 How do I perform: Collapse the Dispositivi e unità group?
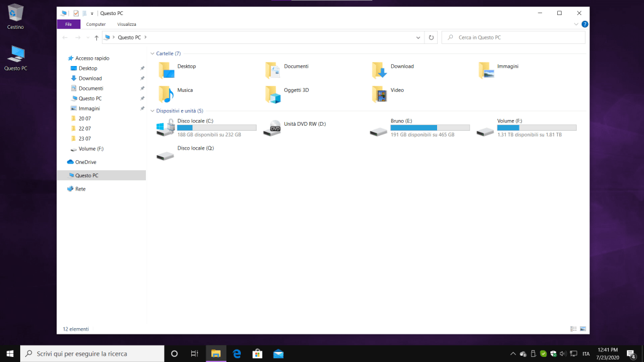pos(152,111)
